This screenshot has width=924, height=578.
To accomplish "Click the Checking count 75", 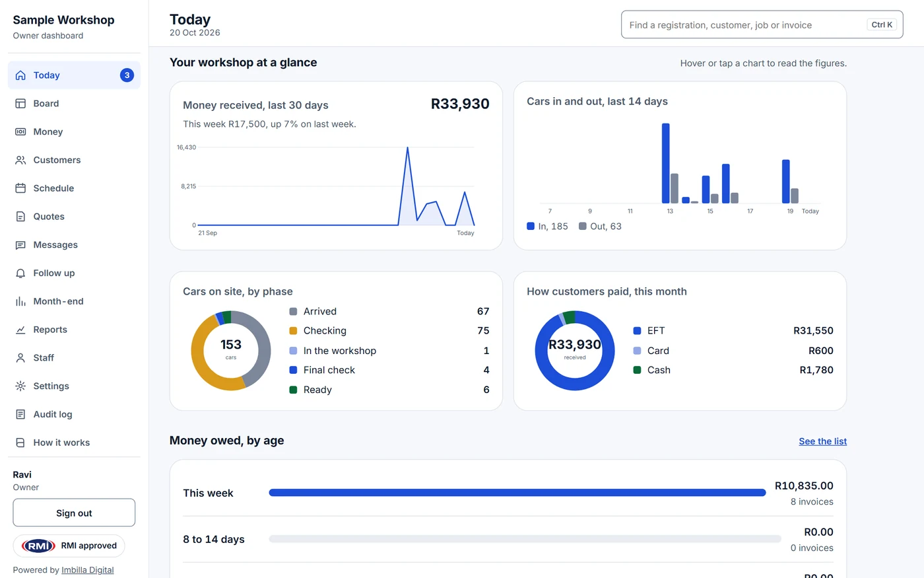I will point(483,331).
